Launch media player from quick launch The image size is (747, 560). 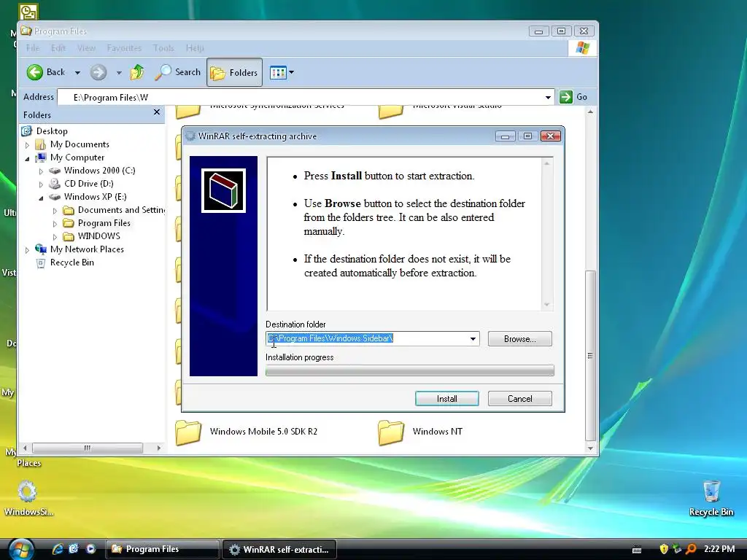90,549
